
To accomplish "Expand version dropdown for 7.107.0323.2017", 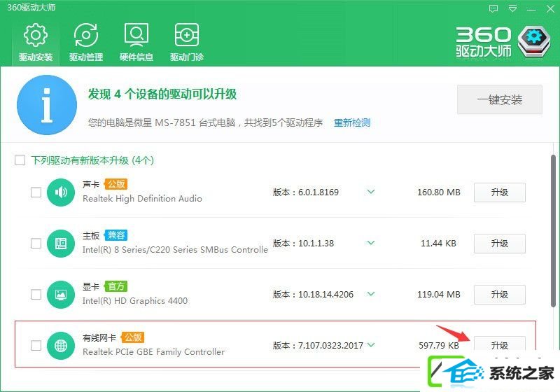I will [x=371, y=345].
